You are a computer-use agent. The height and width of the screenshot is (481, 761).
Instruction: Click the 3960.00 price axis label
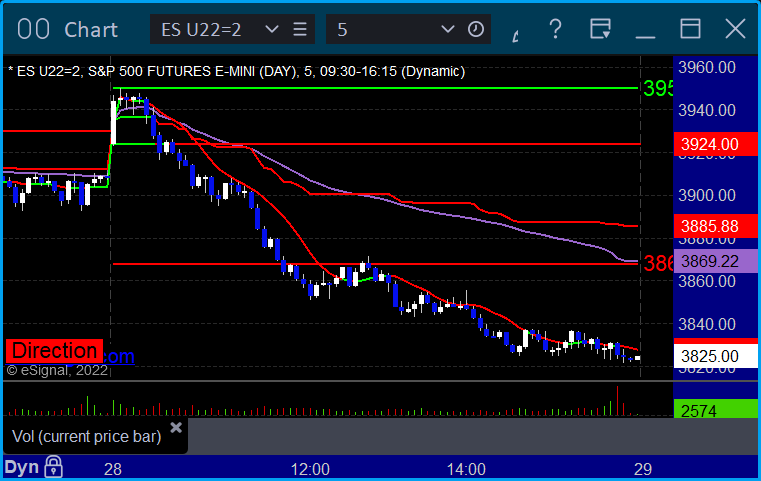click(707, 67)
